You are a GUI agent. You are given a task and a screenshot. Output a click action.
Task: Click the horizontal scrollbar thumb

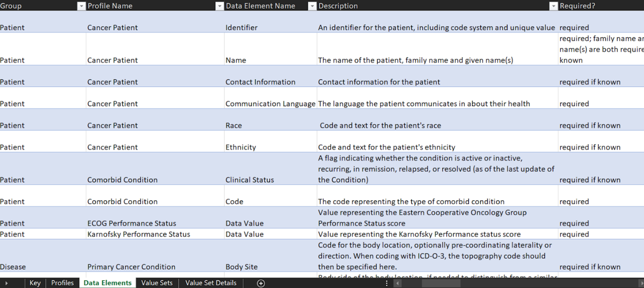[441, 283]
